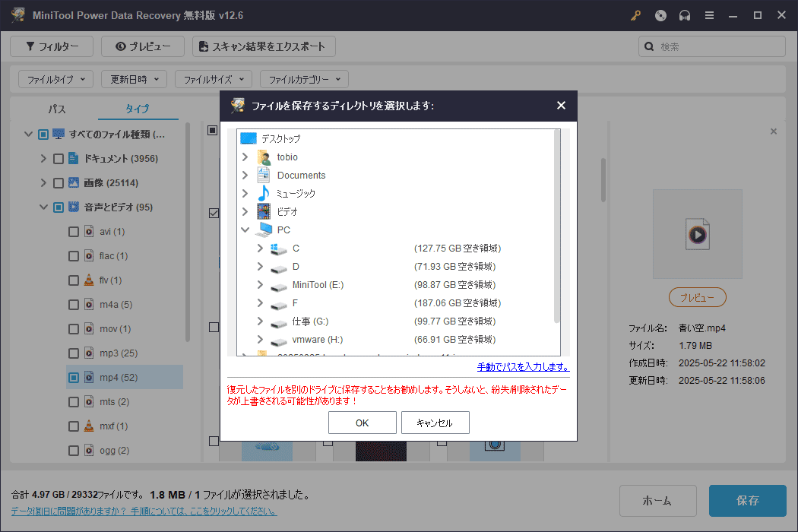Click the film strip ビデオ icon

(264, 211)
